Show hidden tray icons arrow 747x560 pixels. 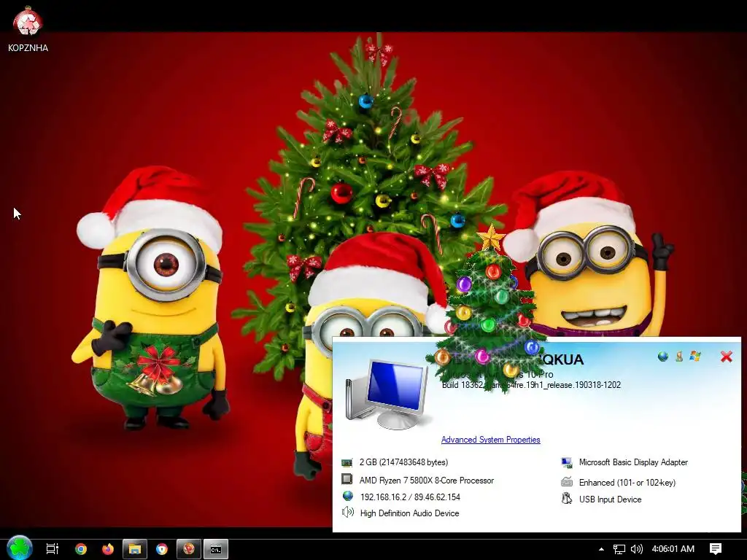(x=601, y=549)
